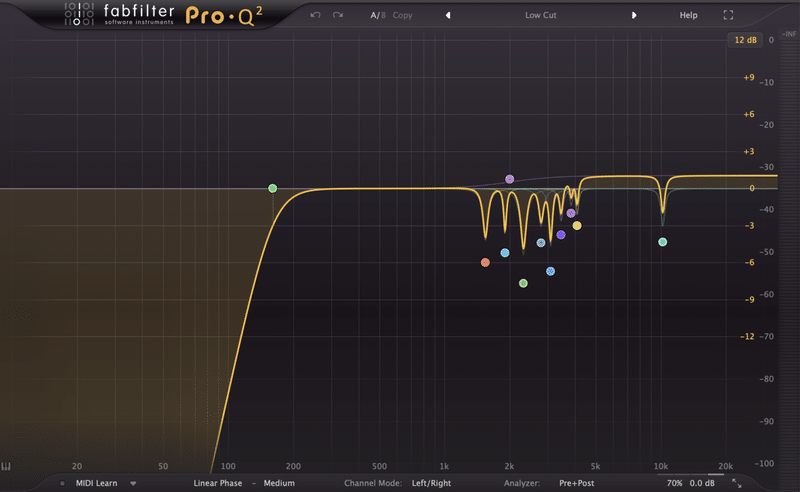
Task: Click the -12 gain scale label
Action: (747, 336)
